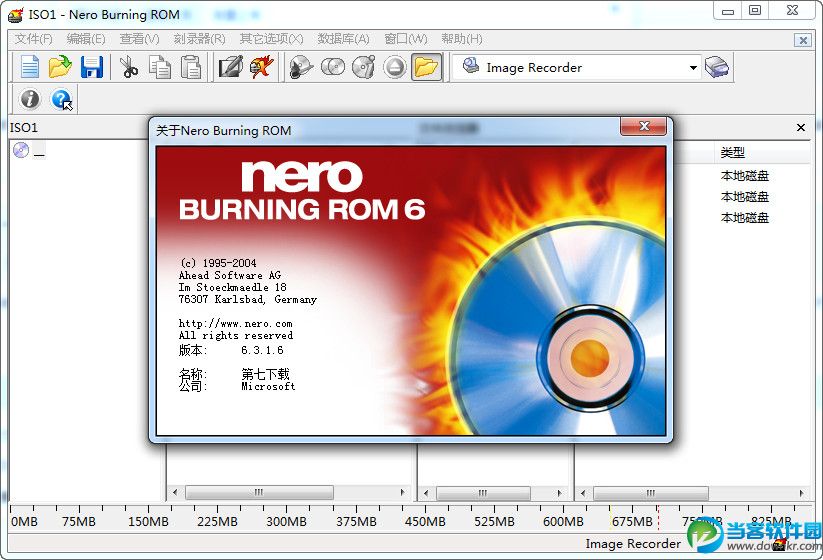Click the red dashed capacity limit marker

[658, 517]
